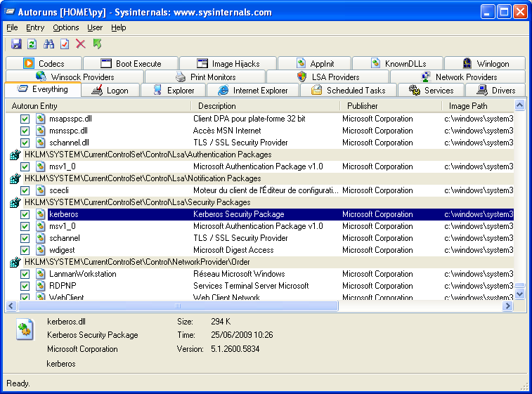Open the AppInit tab
Image resolution: width=532 pixels, height=394 pixels.
coord(315,63)
